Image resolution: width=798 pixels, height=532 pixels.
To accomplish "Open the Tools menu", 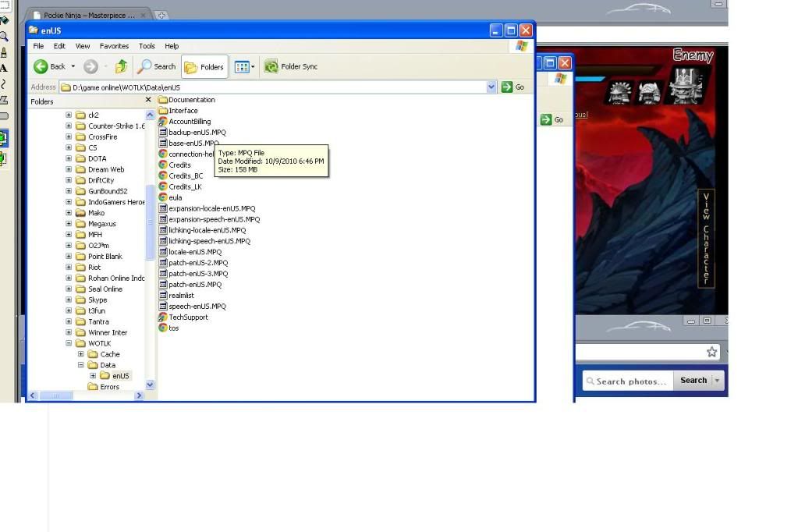I will click(x=147, y=46).
